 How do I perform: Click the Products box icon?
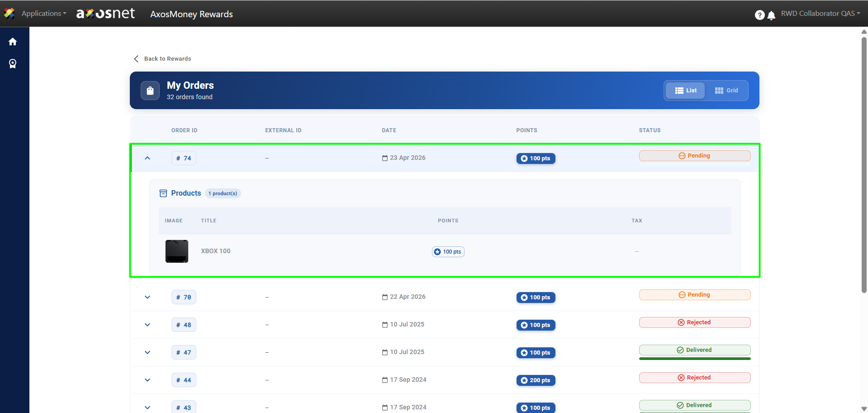click(163, 193)
